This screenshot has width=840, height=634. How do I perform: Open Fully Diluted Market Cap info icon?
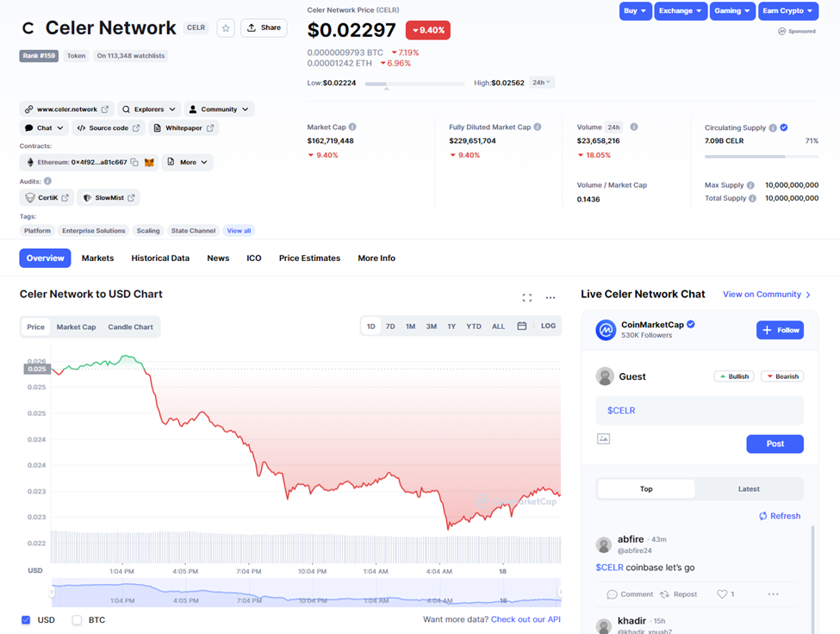tap(538, 127)
